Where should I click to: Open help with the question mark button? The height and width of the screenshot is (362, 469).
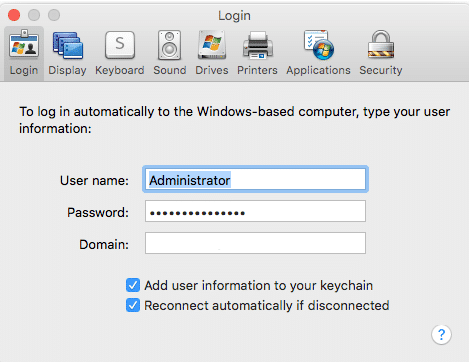(441, 334)
